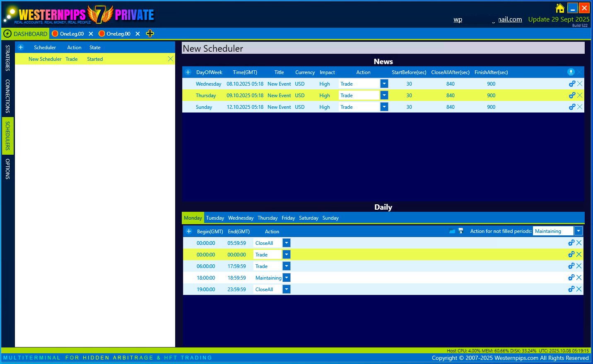Save daily schedule using the floppy icon
The width and height of the screenshot is (593, 364).
click(460, 231)
